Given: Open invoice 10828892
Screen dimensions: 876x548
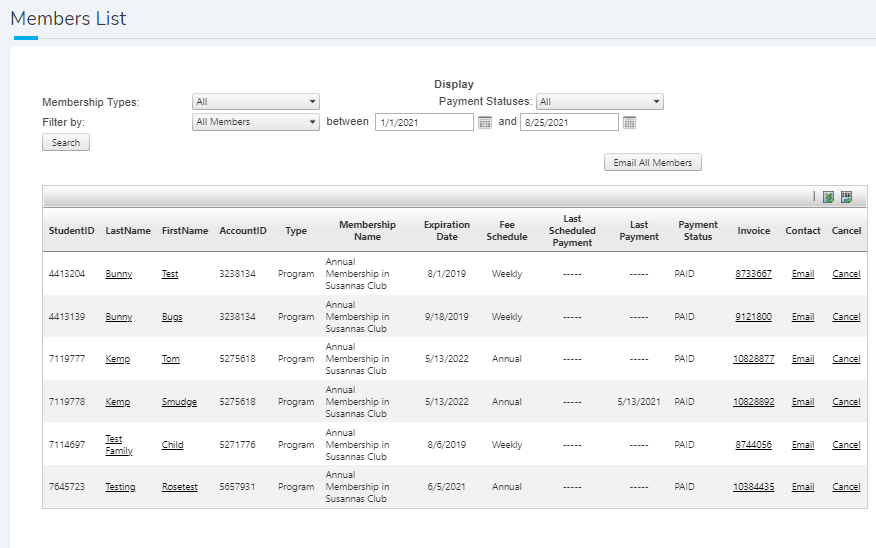Looking at the screenshot, I should (754, 402).
